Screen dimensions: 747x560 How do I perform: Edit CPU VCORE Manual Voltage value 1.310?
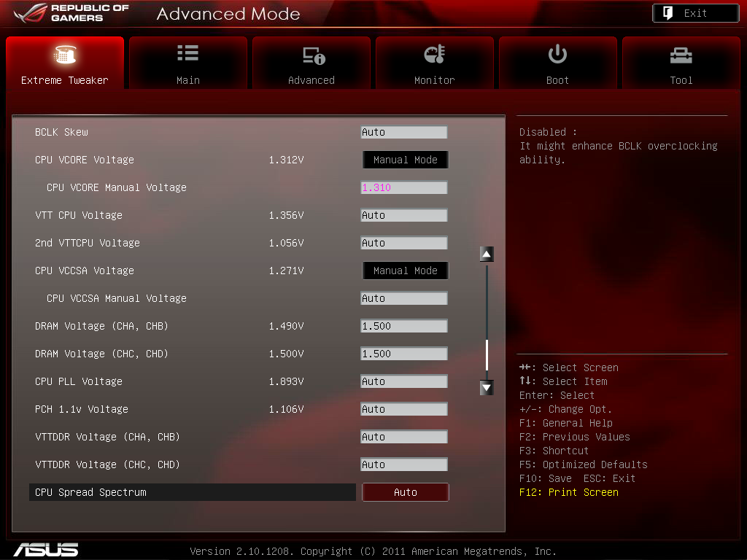tap(404, 187)
